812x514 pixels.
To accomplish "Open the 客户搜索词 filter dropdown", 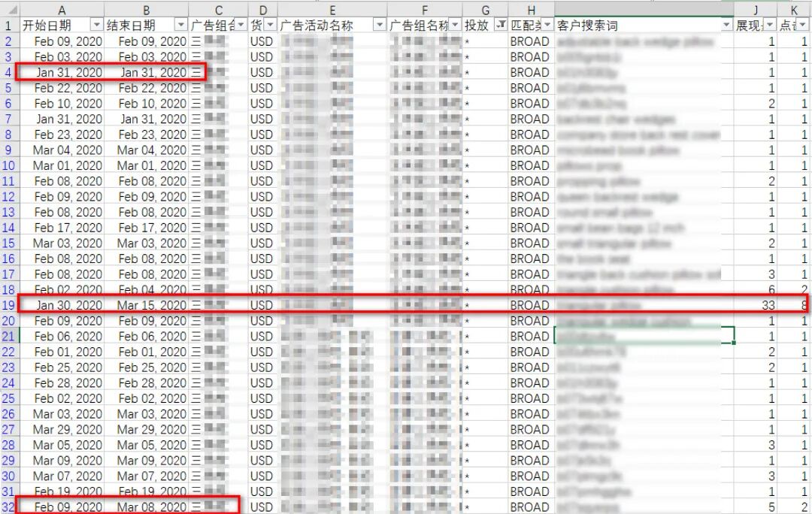I will pos(726,25).
